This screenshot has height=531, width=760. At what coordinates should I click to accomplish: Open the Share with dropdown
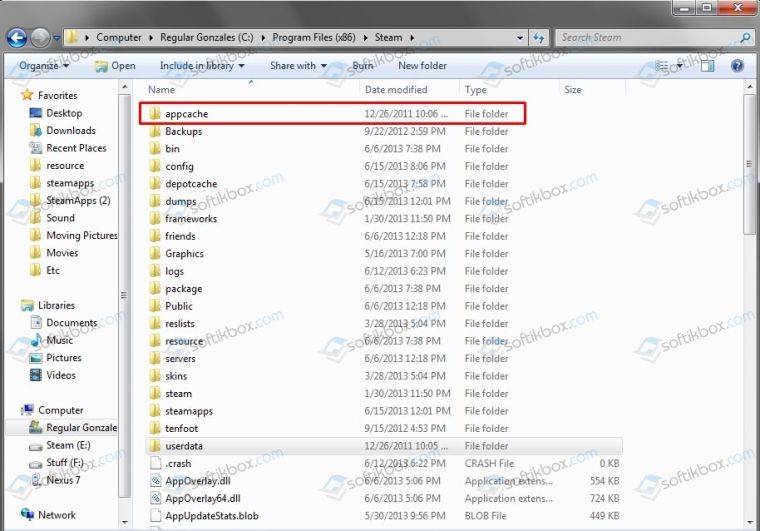(x=298, y=65)
